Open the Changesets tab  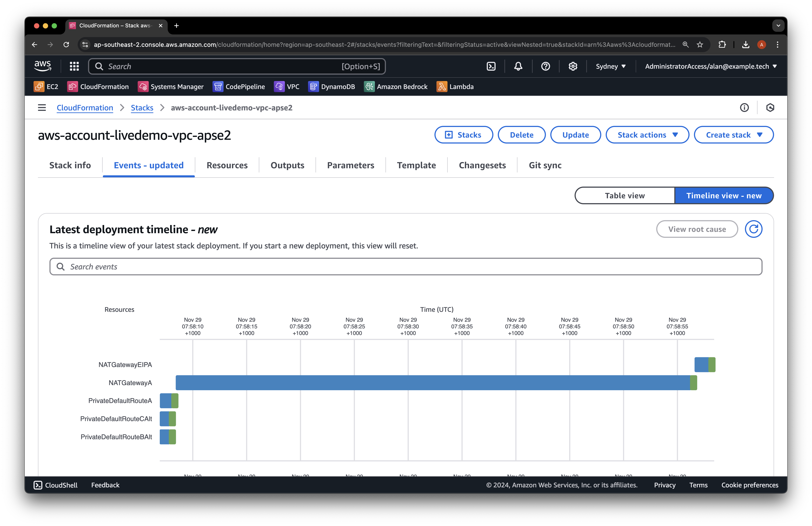click(482, 165)
